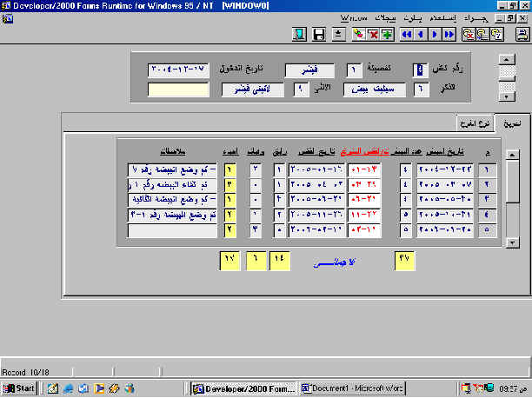This screenshot has height=398, width=532.
Task: Open the Outlook Express quick launch icon
Action: click(x=83, y=388)
